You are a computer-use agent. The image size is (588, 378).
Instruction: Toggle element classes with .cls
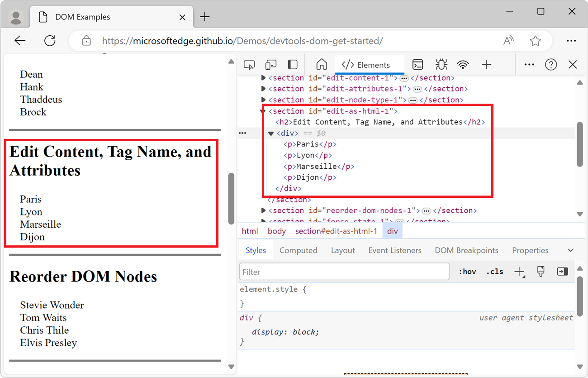494,271
